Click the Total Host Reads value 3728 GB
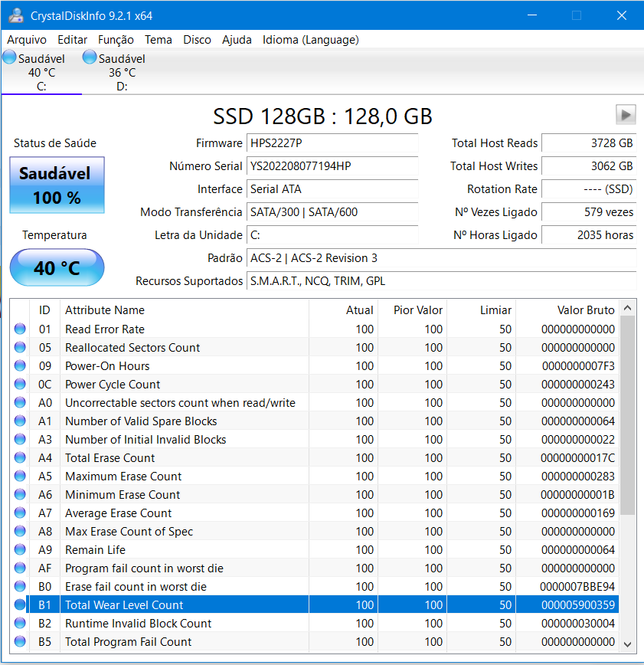This screenshot has height=665, width=644. coord(589,143)
